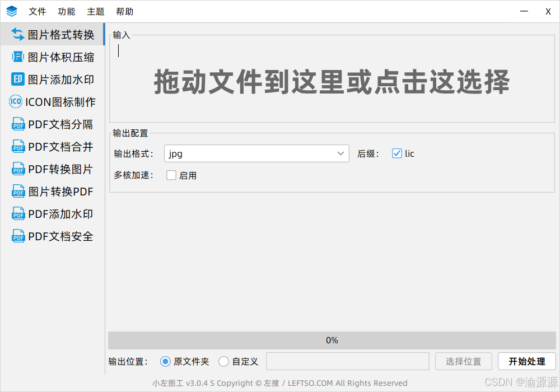Select the 图片体积压缩 compression tool icon
Image resolution: width=560 pixels, height=392 pixels.
(52, 57)
